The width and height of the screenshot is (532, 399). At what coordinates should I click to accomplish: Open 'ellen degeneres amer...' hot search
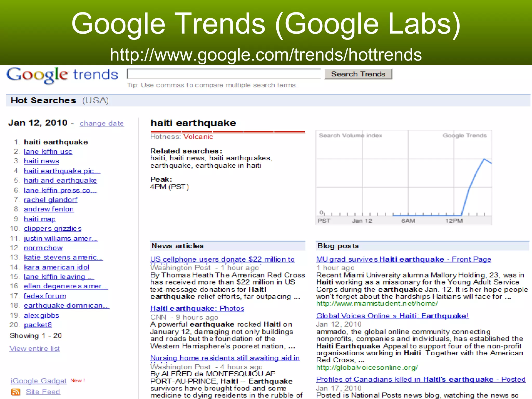tap(66, 286)
